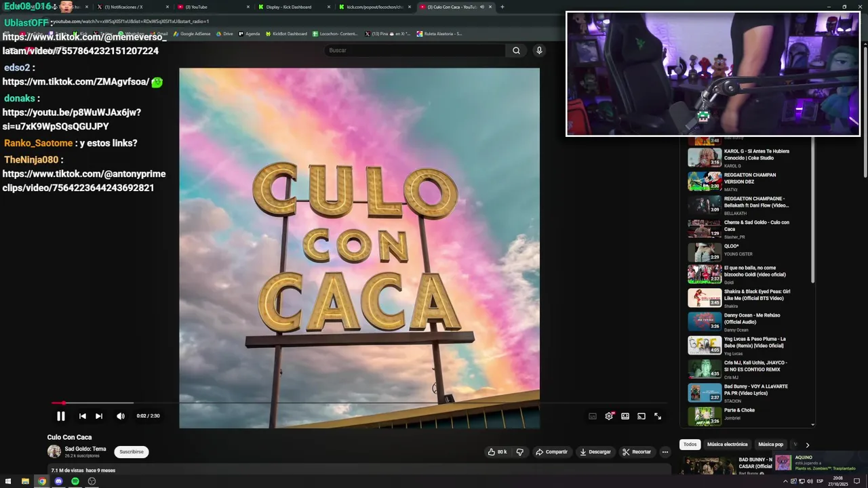868x488 pixels.
Task: Open Discord from the taskbar
Action: (x=58, y=481)
